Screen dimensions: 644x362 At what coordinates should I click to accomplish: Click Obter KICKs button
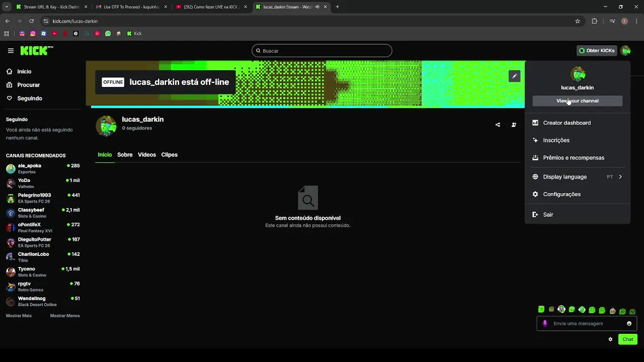[x=597, y=51]
